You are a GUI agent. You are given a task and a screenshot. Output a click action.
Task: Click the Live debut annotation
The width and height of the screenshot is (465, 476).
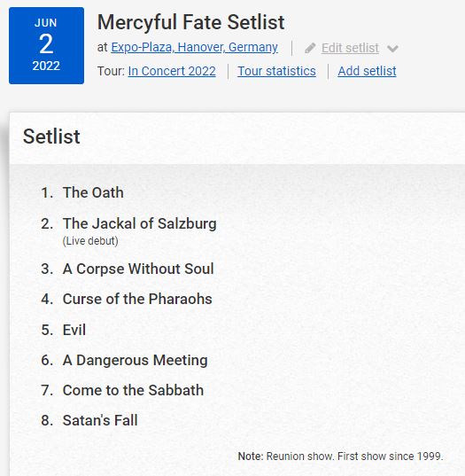click(90, 241)
